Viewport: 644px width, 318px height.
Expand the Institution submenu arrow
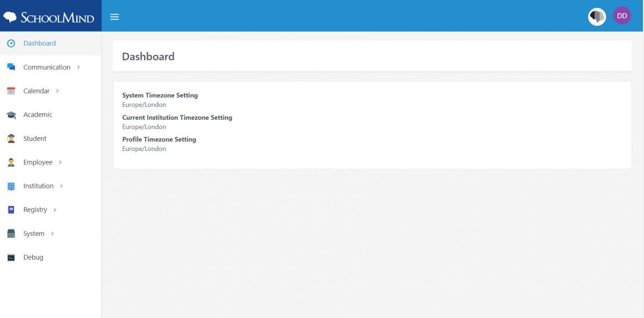point(61,186)
